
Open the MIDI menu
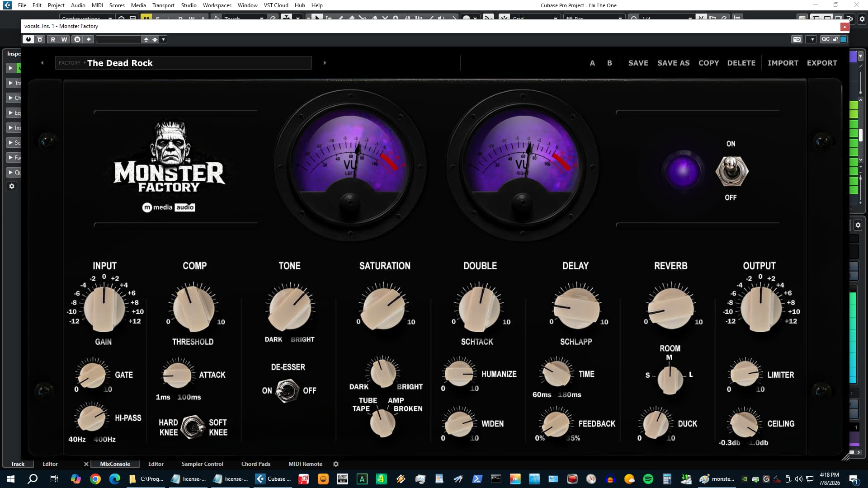(97, 5)
